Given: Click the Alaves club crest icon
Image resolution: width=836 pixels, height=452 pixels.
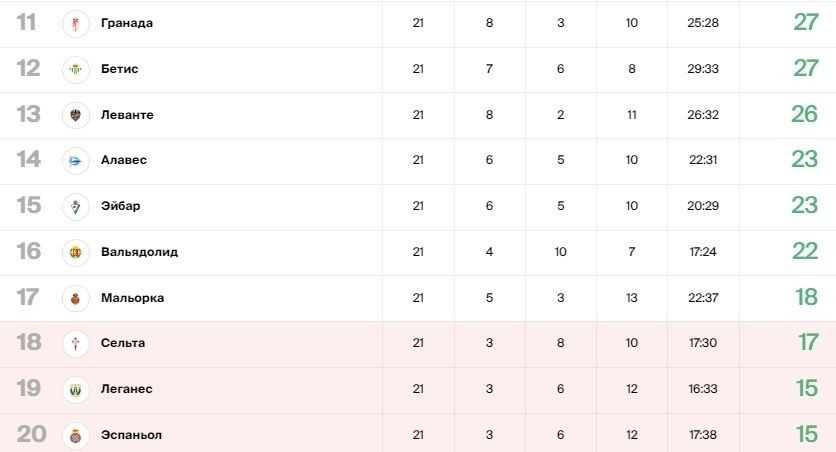Looking at the screenshot, I should 75,160.
